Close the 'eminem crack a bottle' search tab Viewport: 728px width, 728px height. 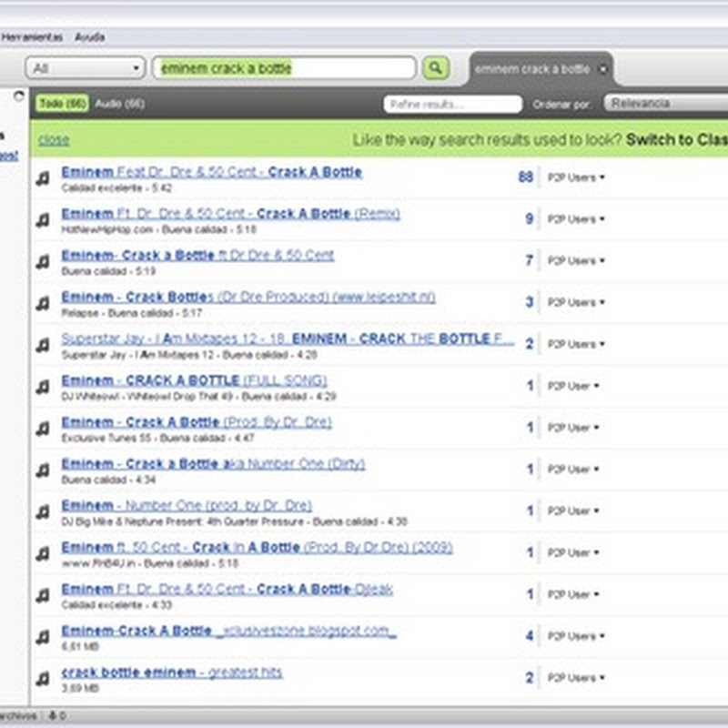click(x=602, y=70)
